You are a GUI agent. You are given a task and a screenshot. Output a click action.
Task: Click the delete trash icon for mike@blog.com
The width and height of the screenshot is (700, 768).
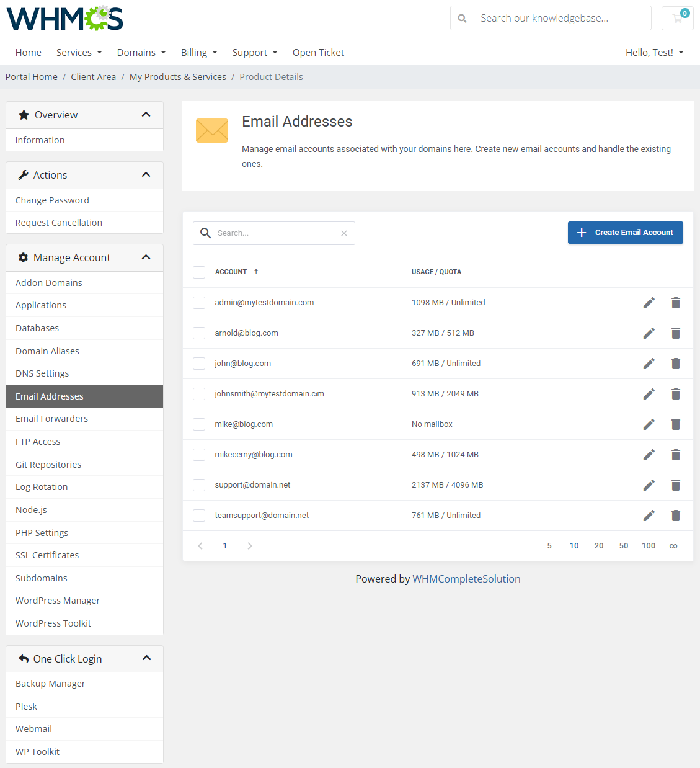pyautogui.click(x=676, y=424)
